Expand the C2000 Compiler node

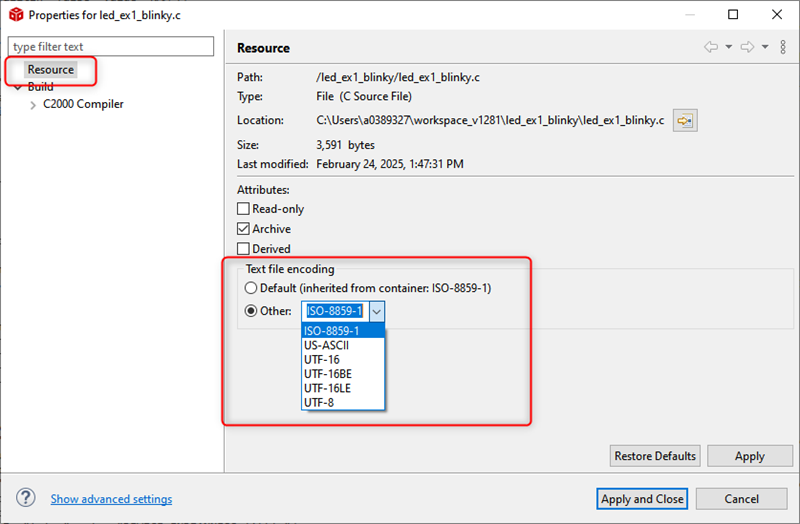pos(33,105)
